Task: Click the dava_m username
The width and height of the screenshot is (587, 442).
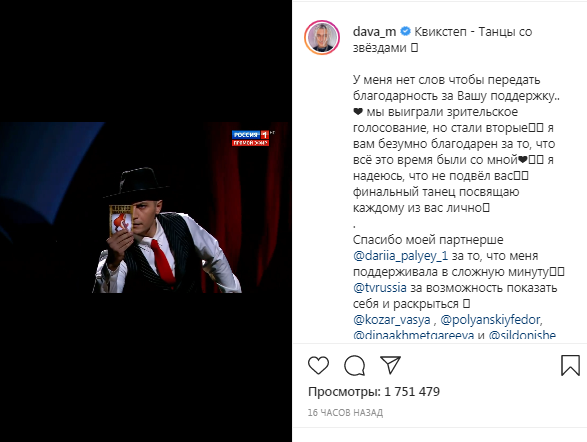Action: tap(374, 32)
